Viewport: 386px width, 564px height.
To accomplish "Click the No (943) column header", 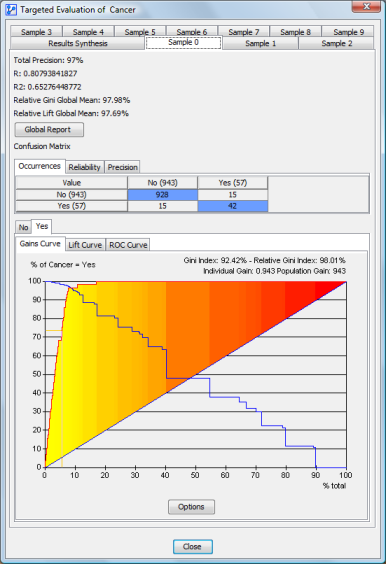I will point(162,183).
